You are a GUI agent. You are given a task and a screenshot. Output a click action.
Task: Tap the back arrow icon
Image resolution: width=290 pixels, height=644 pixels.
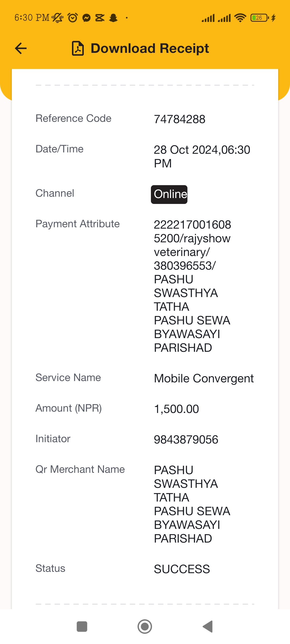pos(21,48)
